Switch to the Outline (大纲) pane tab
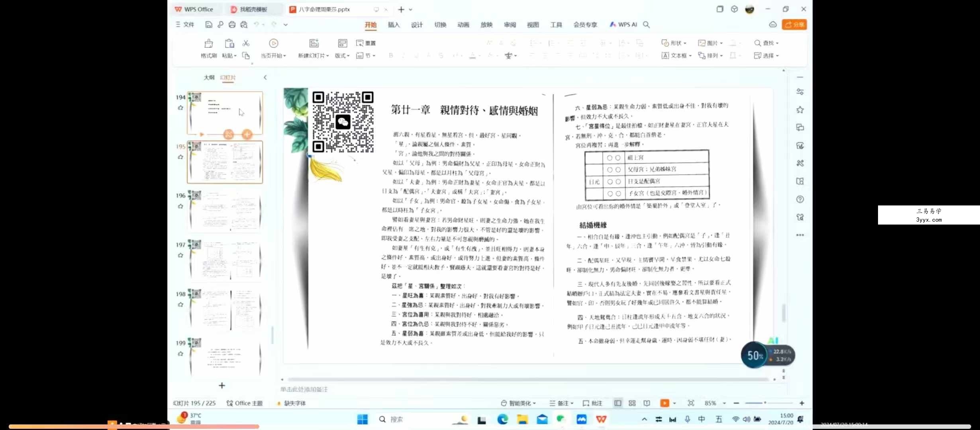Screen dimensions: 980x430 [x=209, y=77]
